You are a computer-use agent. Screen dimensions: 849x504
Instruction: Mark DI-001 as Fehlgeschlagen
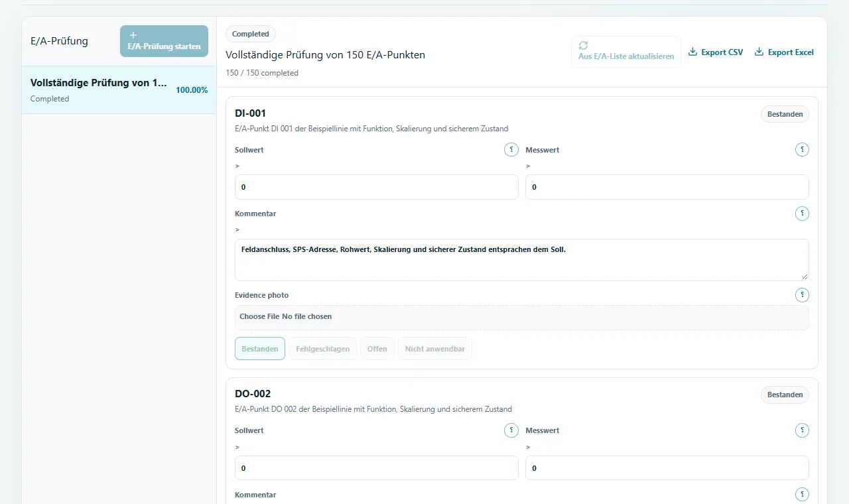323,349
